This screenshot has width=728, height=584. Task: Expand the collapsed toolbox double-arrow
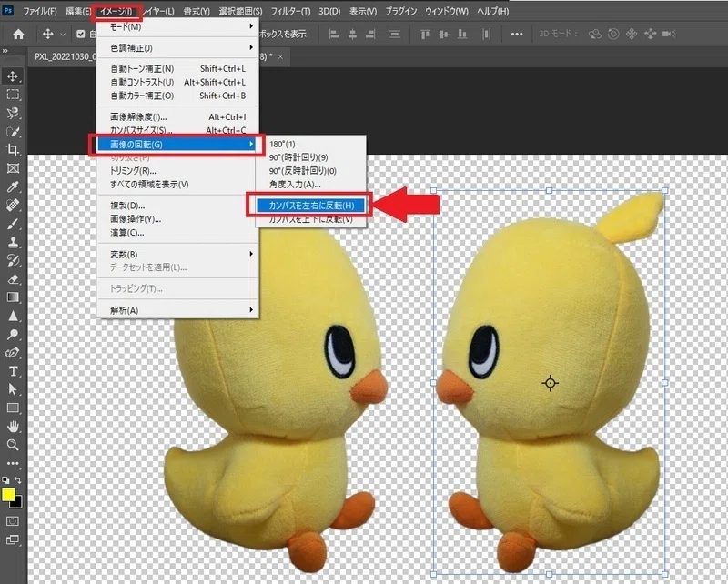point(5,51)
